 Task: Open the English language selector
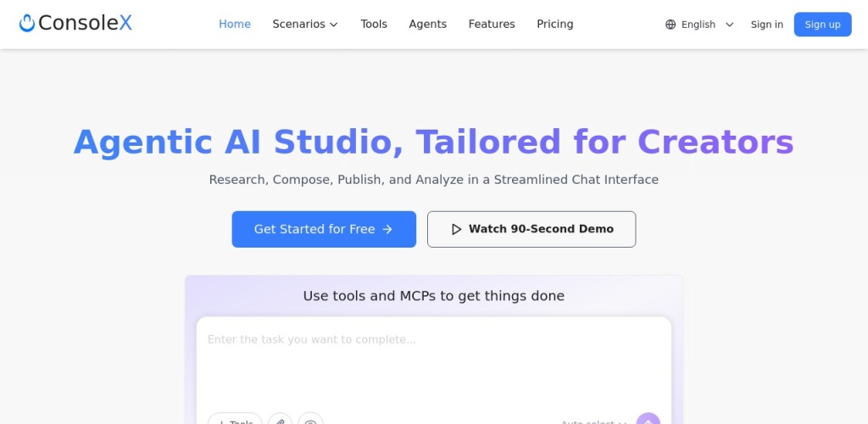click(x=699, y=25)
